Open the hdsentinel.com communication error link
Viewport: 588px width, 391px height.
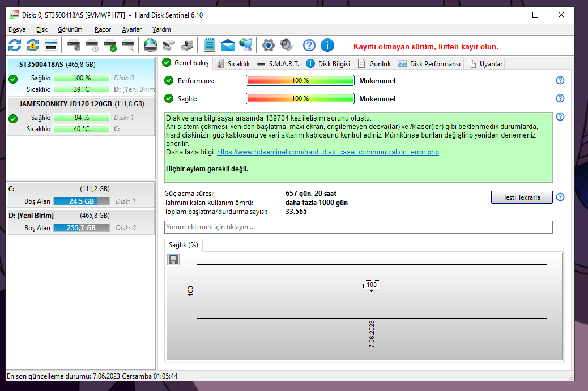[328, 152]
